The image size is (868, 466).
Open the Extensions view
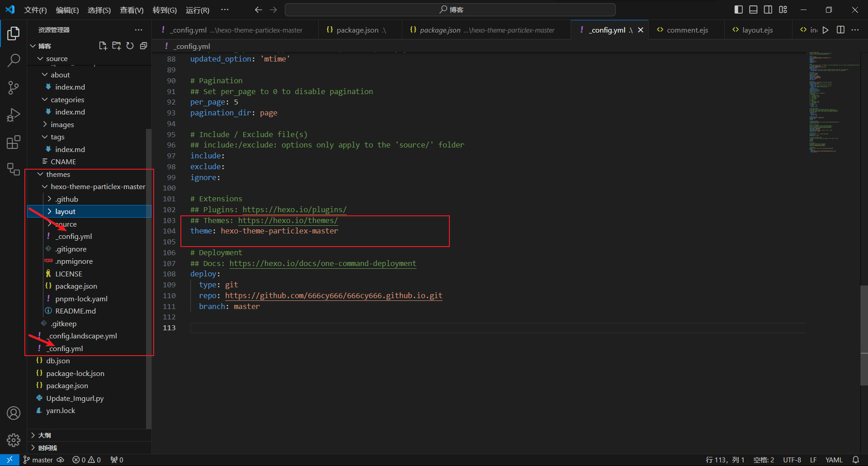click(x=14, y=142)
